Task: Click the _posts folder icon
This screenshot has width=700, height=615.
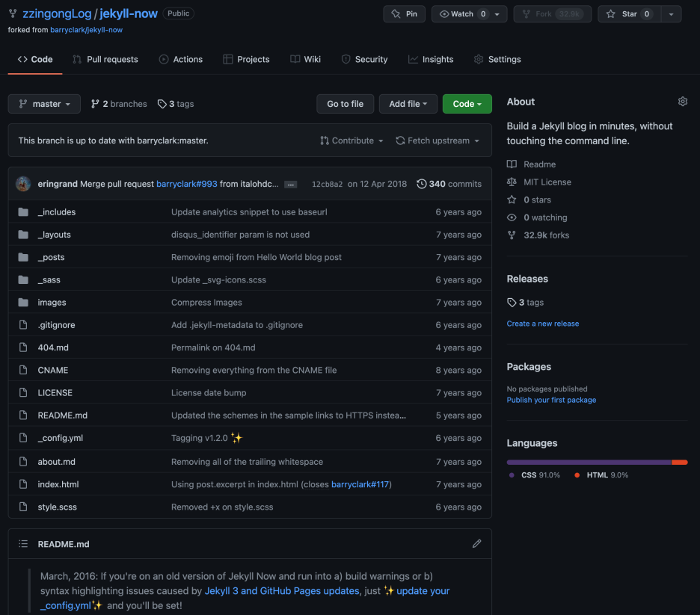Action: [23, 257]
